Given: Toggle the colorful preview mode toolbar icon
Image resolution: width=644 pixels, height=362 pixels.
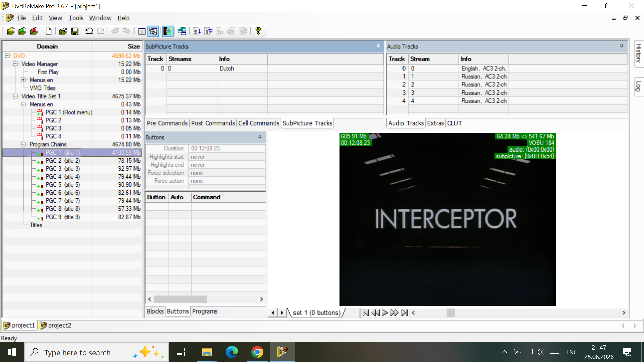Looking at the screenshot, I should click(x=168, y=31).
